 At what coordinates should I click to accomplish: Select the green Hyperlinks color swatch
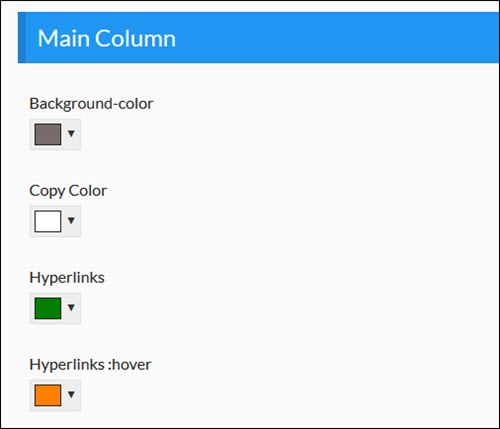click(x=48, y=308)
